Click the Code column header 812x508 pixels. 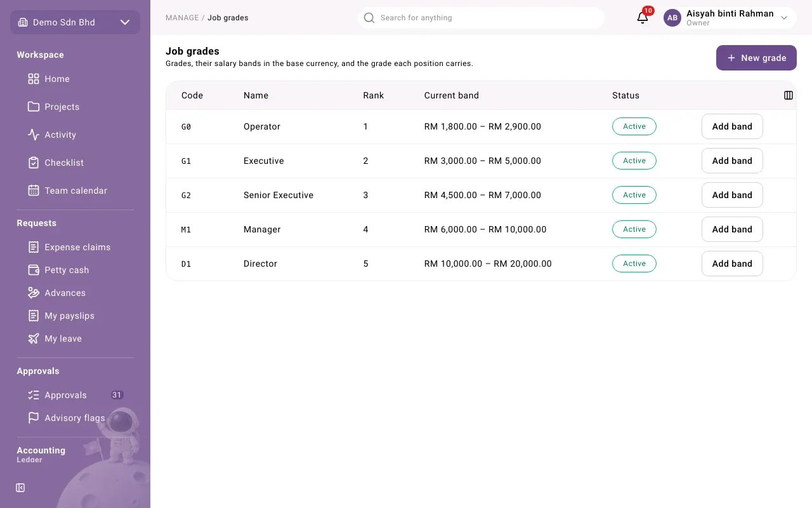(x=192, y=95)
